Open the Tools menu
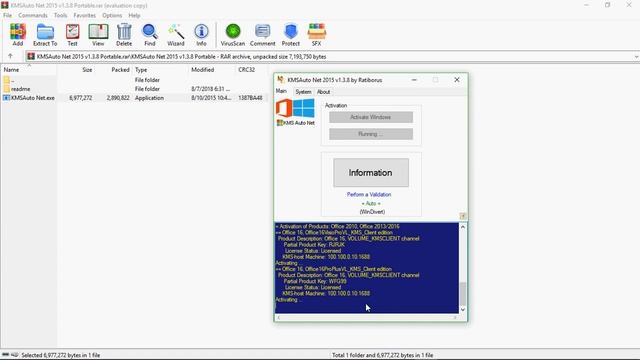The width and height of the screenshot is (640, 360). coord(60,15)
